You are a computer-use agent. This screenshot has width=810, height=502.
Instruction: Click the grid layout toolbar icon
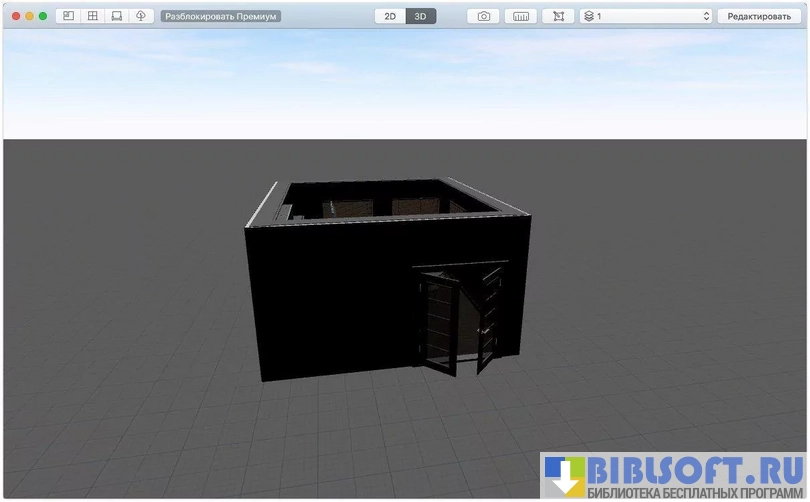pos(93,17)
